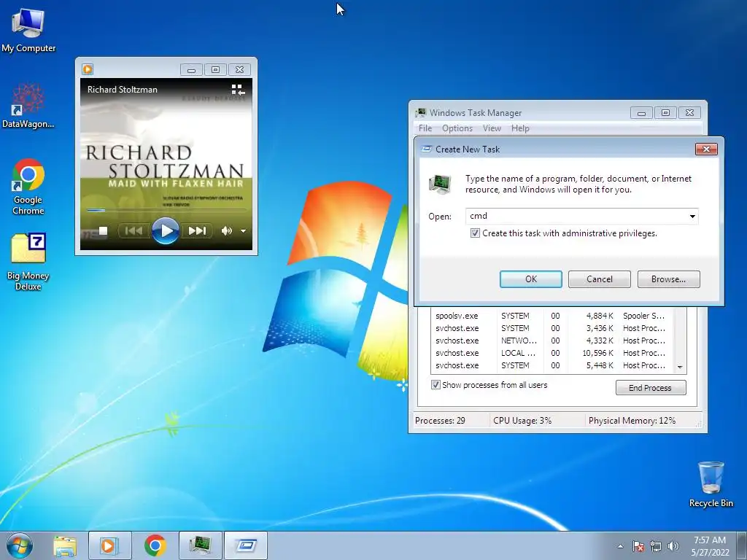The image size is (747, 560).
Task: Select Create New Task taskbar button
Action: pos(246,545)
